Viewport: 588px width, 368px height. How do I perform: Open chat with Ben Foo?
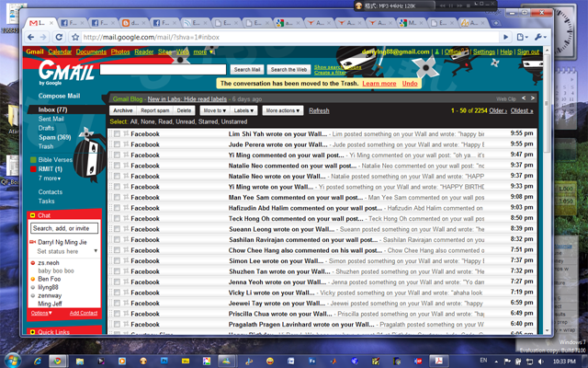49,279
